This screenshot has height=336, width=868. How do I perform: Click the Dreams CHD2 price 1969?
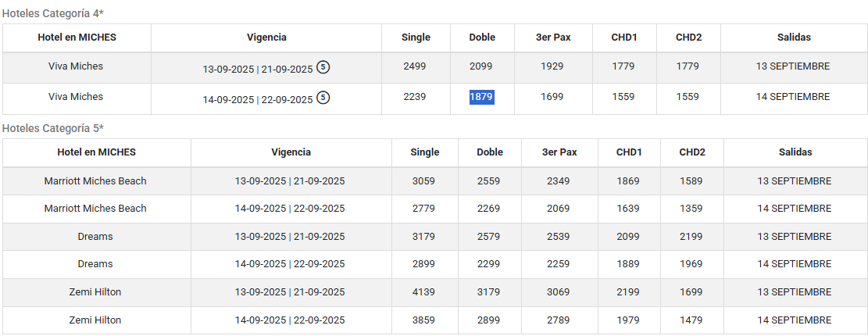(x=691, y=264)
